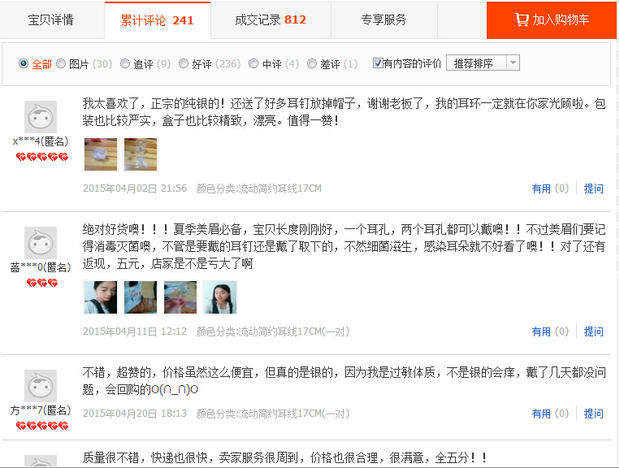619x468 pixels.
Task: Open the 推荐排序 sort dropdown
Action: click(483, 63)
